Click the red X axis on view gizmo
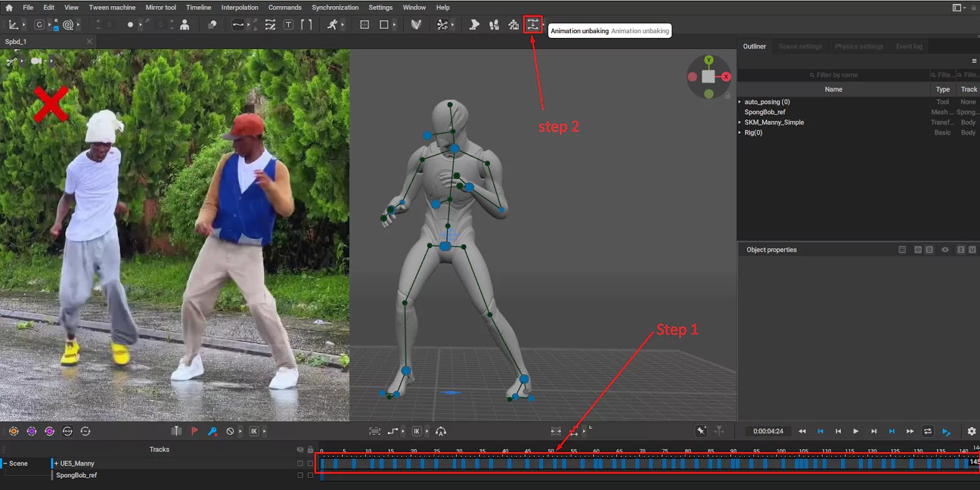This screenshot has width=980, height=490. (726, 77)
